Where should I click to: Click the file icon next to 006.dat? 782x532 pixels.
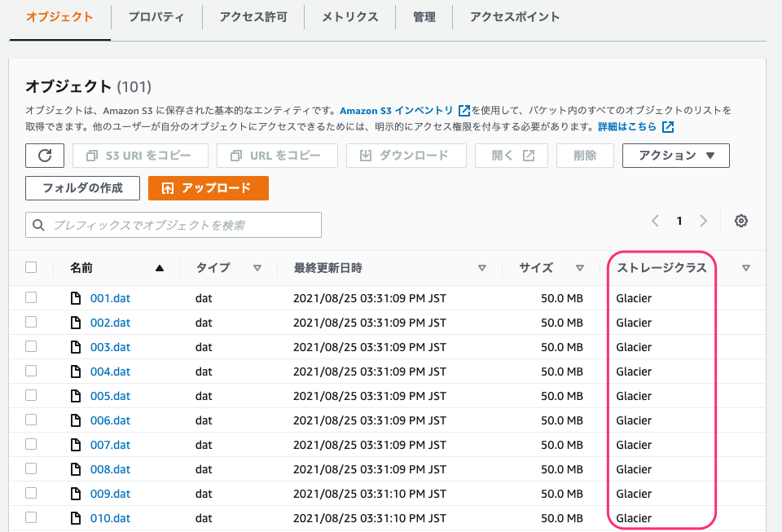pos(75,420)
